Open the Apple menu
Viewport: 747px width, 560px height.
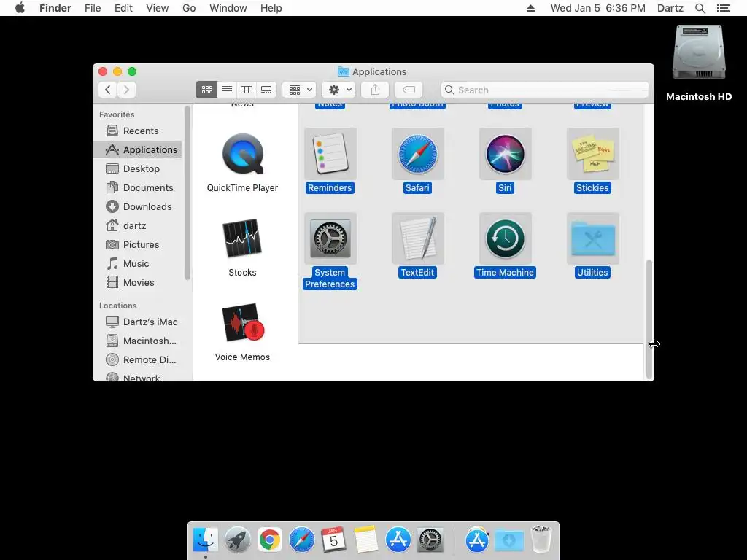click(20, 8)
